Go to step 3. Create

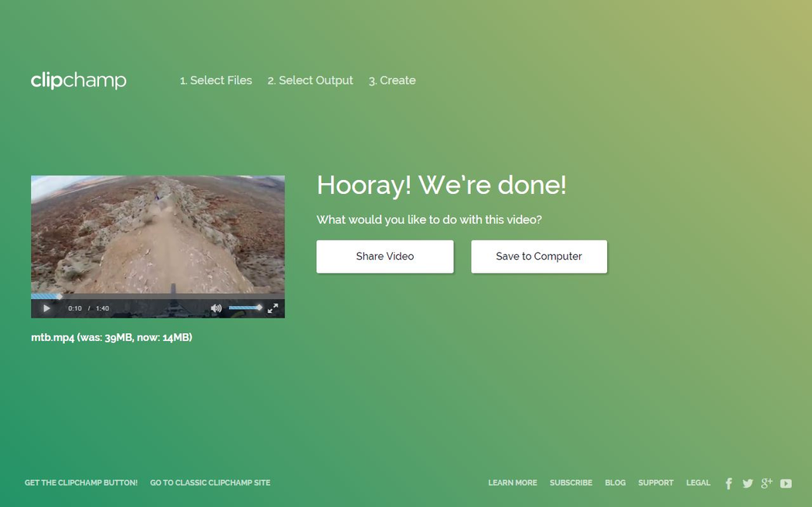392,80
